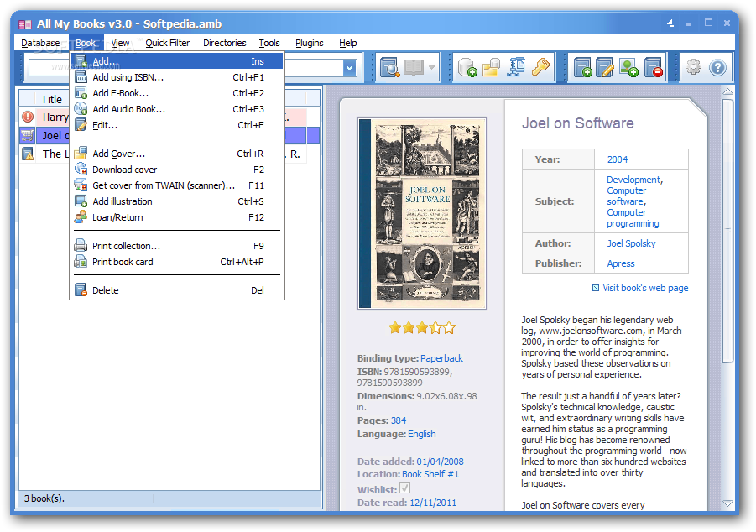Screen dimensions: 756x532
Task: Choose Print collection... menu entry
Action: [177, 246]
